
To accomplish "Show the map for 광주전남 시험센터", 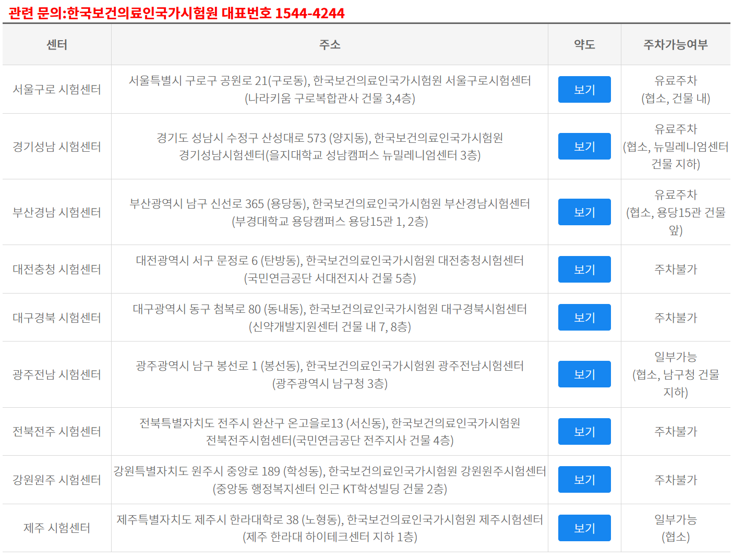I will 584,374.
